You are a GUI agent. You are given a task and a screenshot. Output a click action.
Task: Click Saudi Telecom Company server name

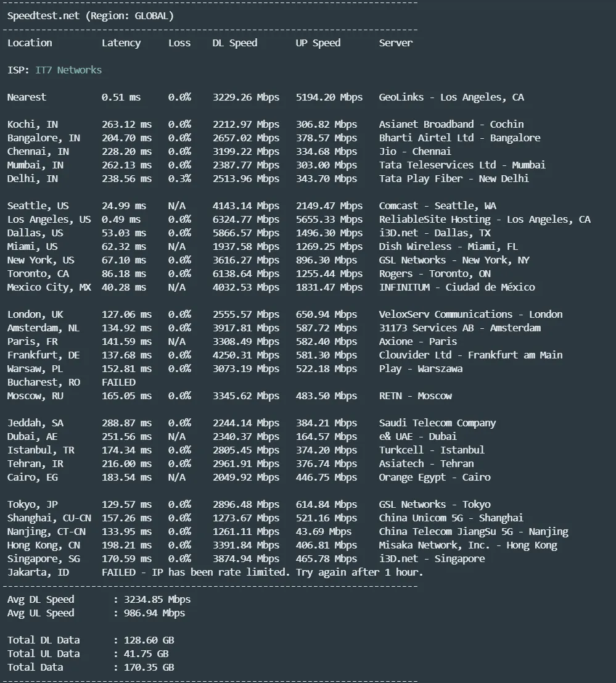[437, 423]
